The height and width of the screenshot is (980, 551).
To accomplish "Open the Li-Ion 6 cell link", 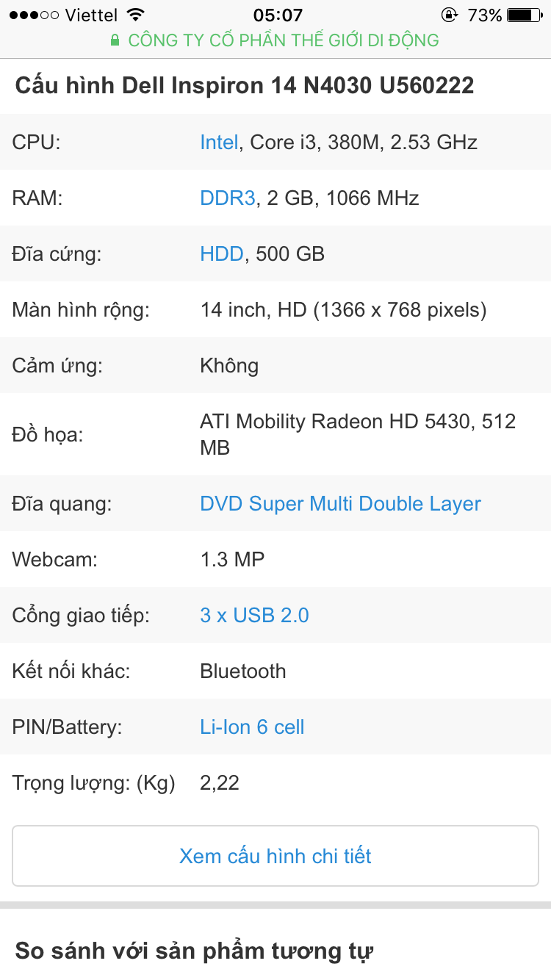I will pyautogui.click(x=252, y=727).
